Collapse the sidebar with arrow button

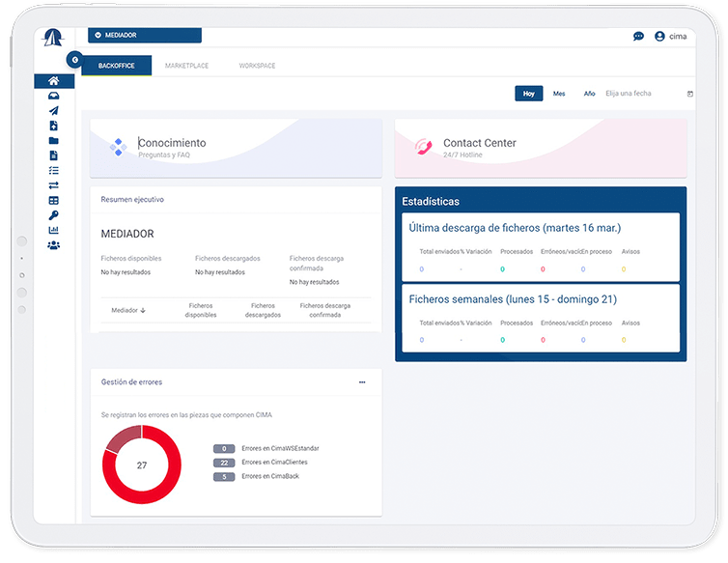tap(73, 60)
